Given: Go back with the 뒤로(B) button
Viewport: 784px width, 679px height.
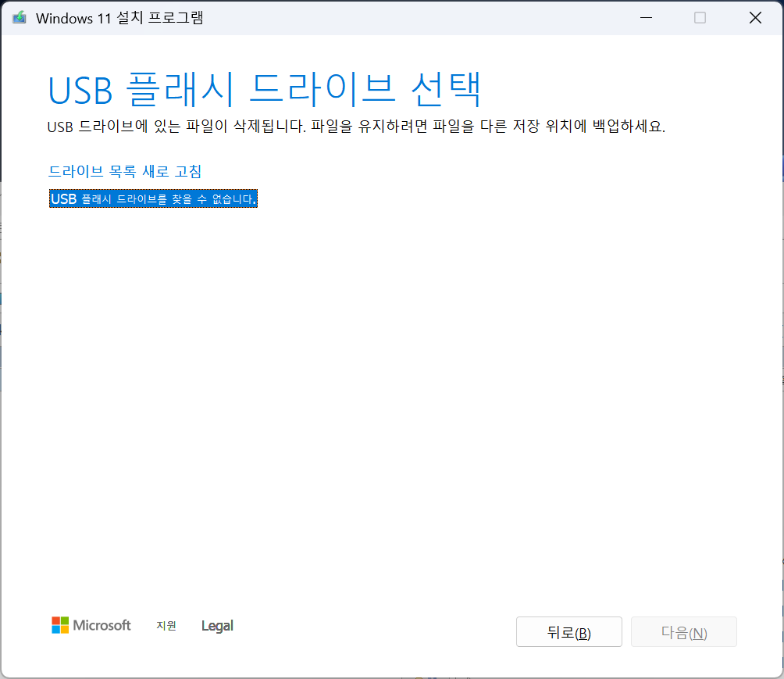Looking at the screenshot, I should click(569, 632).
